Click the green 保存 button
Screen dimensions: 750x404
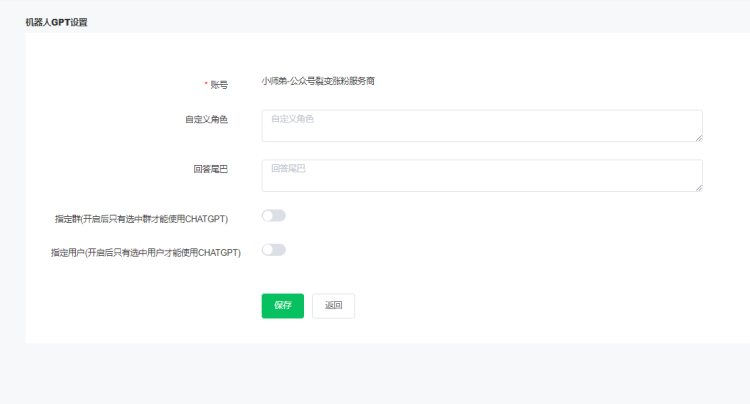(282, 306)
